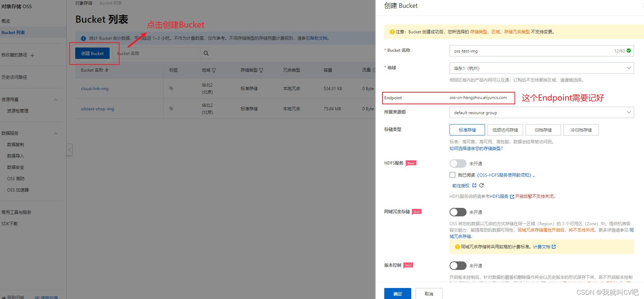Click the search magnifier icon
Screen dimensions: 644x299
206,53
